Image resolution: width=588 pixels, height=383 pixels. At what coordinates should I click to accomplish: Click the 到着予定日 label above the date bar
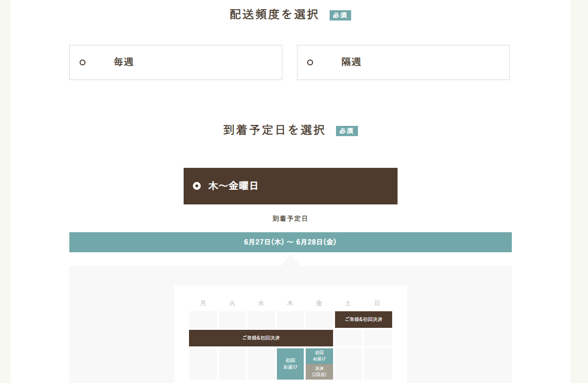(x=290, y=219)
